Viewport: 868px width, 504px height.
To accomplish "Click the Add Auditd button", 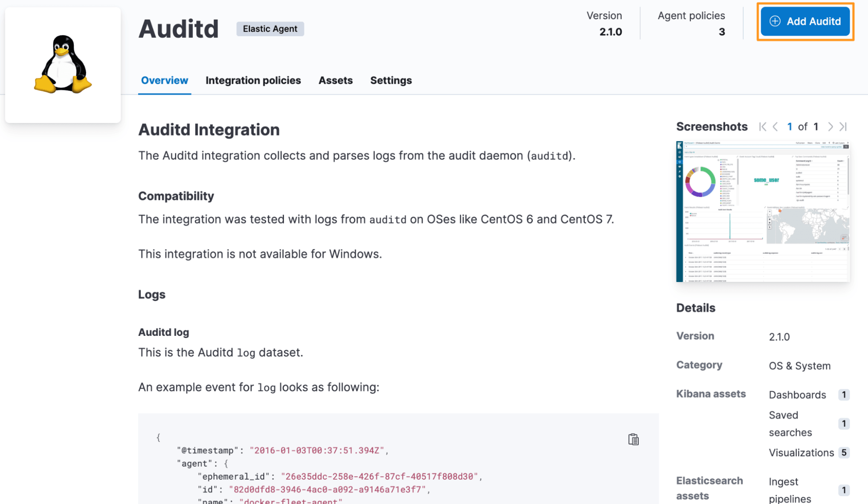I will point(805,21).
